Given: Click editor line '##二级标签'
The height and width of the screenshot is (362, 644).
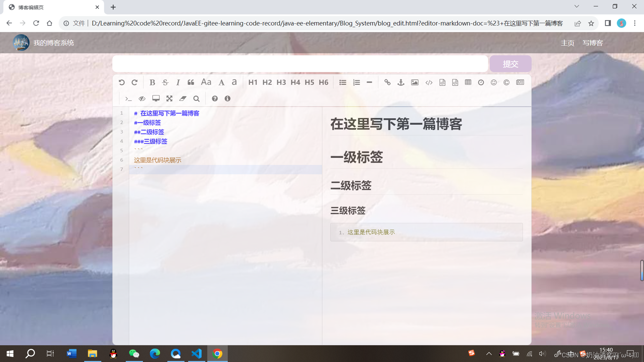Looking at the screenshot, I should coord(149,132).
